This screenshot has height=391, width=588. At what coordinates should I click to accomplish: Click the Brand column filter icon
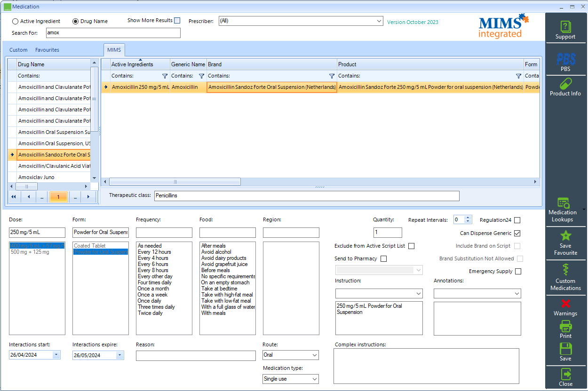[x=332, y=76]
